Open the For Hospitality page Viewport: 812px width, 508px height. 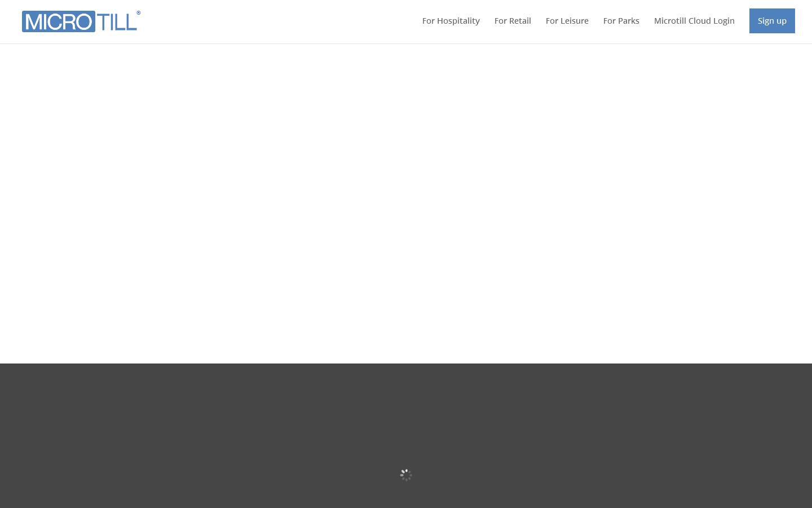[451, 21]
